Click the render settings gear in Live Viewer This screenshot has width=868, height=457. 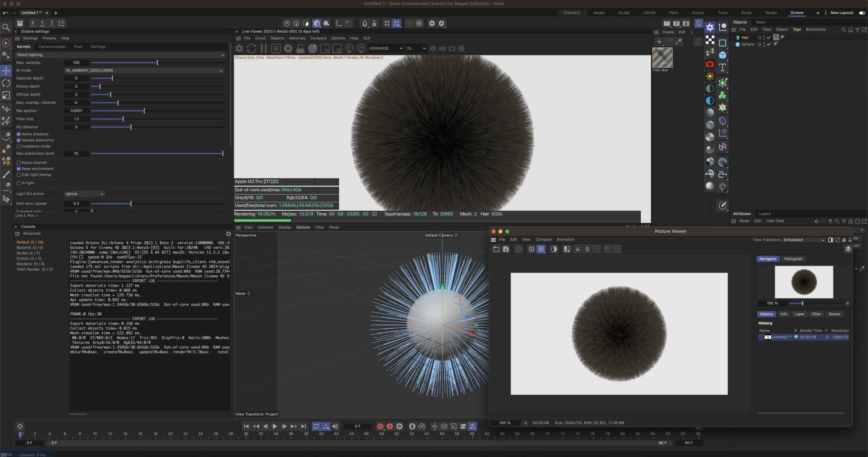[x=288, y=49]
